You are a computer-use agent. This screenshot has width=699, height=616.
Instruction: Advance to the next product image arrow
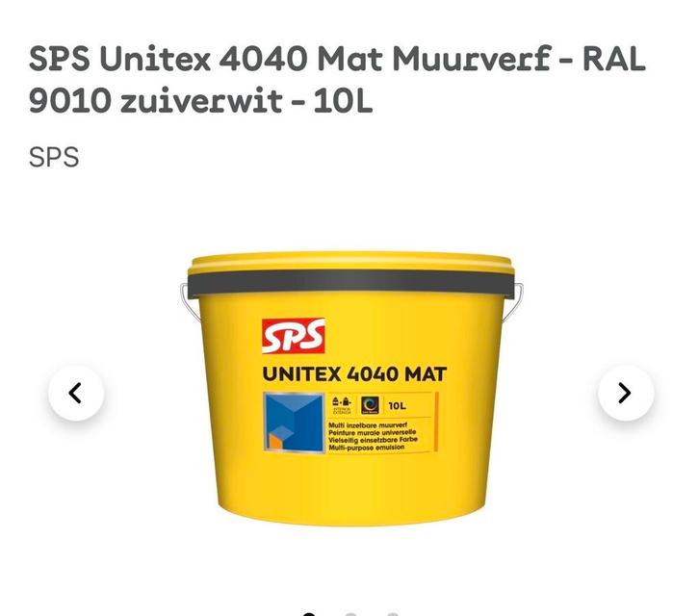(626, 393)
